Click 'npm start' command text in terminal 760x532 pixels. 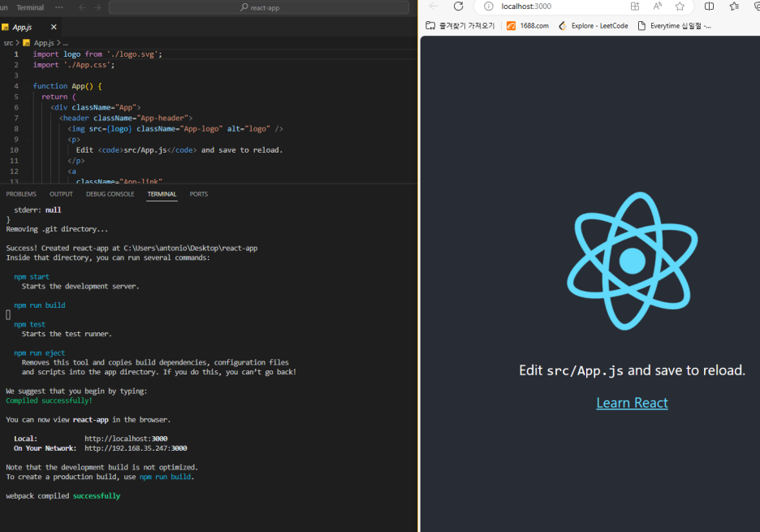coord(32,277)
